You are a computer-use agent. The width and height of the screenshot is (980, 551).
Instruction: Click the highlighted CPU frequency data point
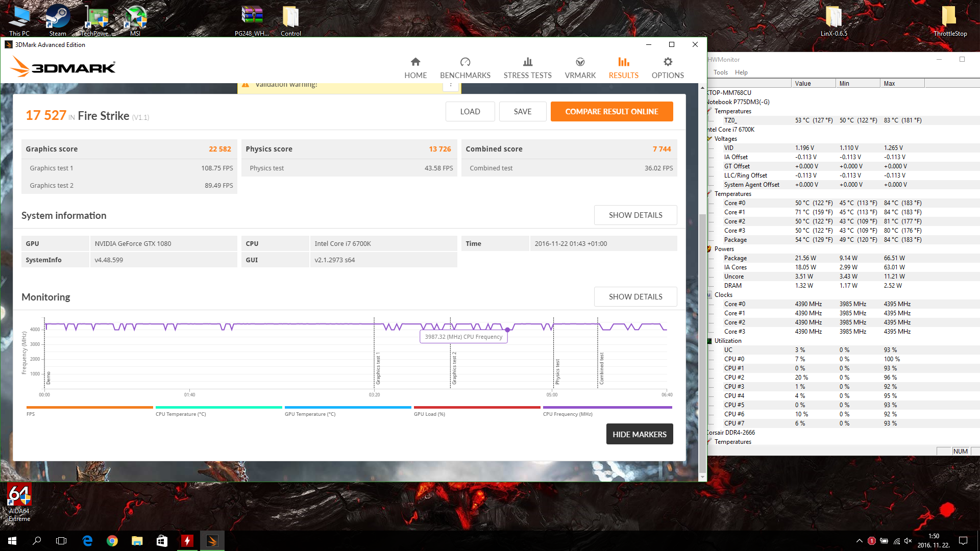pos(507,330)
